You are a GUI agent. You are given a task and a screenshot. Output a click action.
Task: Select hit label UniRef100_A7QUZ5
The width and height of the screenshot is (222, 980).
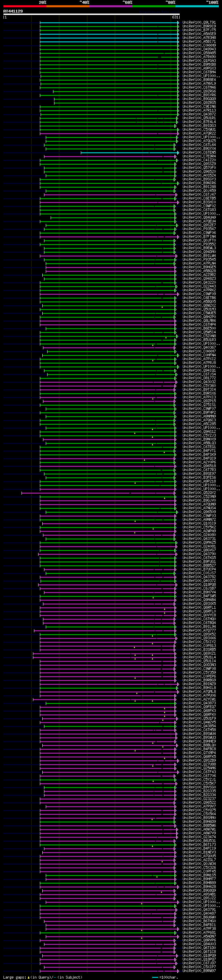[199, 141]
